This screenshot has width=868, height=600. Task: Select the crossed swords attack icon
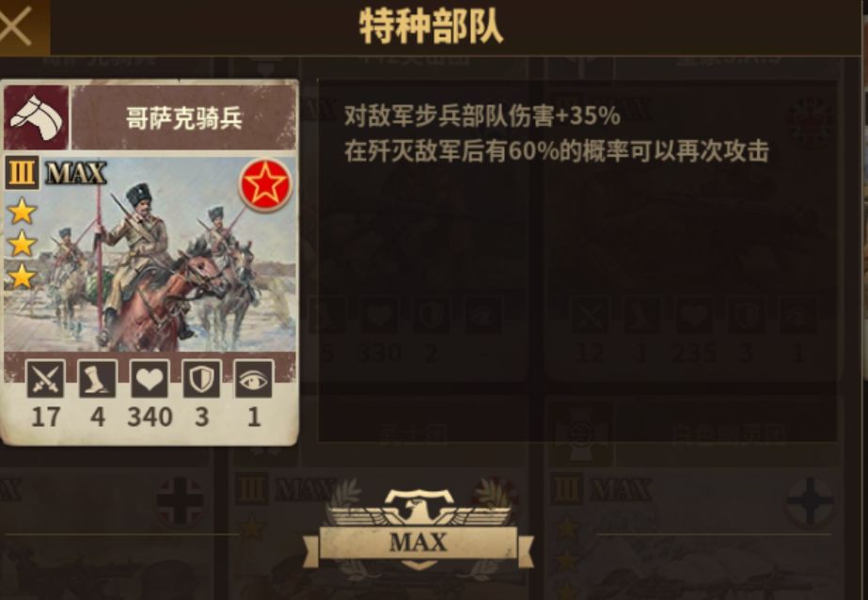[x=45, y=379]
